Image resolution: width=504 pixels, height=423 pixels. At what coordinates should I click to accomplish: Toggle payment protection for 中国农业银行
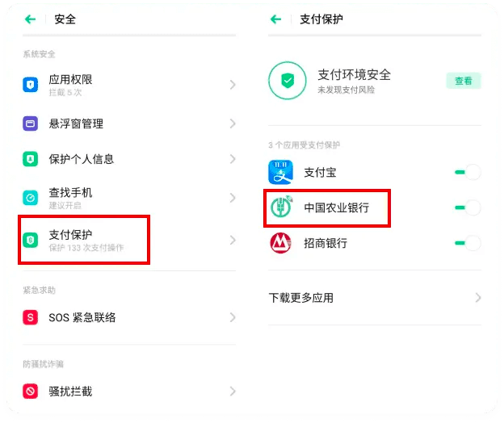pyautogui.click(x=467, y=208)
